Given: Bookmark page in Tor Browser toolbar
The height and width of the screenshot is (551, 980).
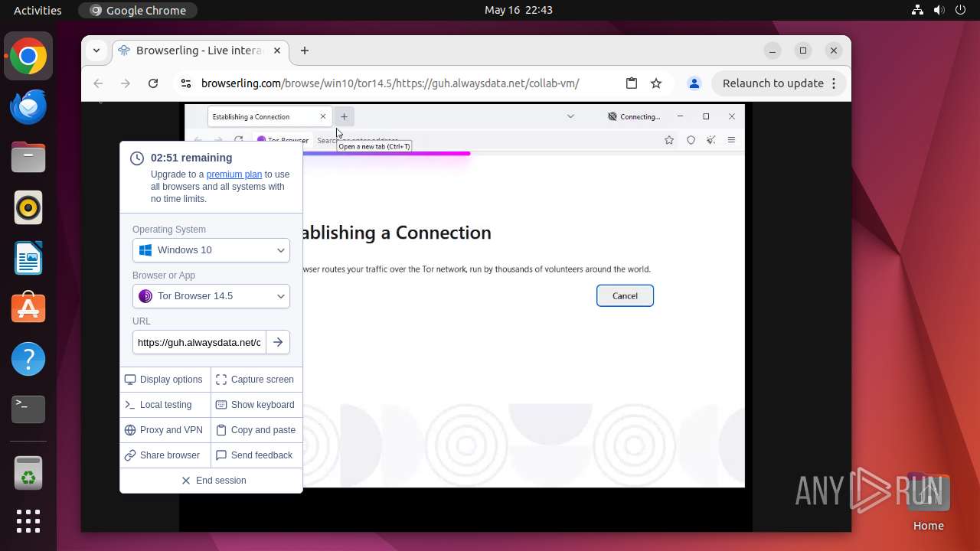Looking at the screenshot, I should click(x=669, y=140).
